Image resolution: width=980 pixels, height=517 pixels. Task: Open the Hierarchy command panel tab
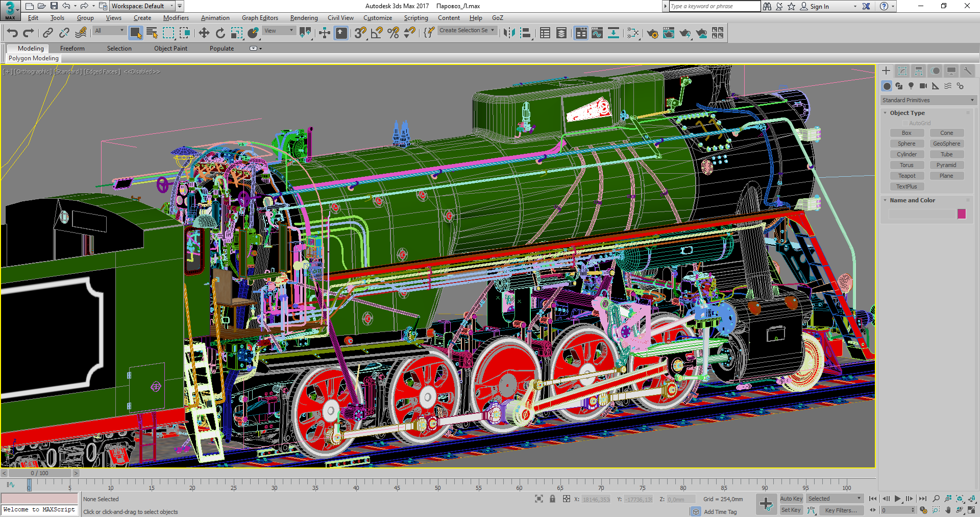pos(919,71)
